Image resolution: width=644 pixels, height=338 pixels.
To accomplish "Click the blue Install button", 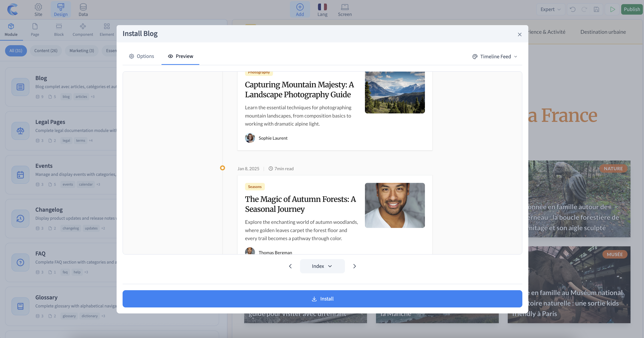I will [x=322, y=299].
